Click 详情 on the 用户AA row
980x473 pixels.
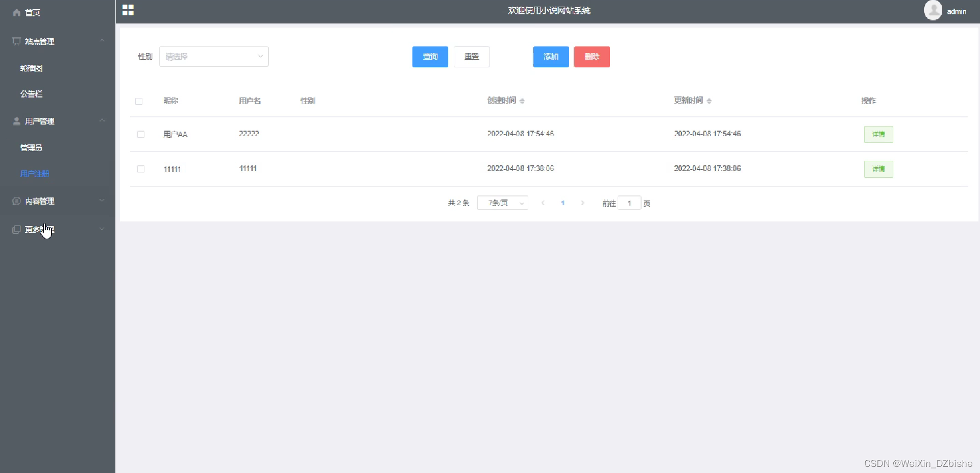click(x=878, y=134)
